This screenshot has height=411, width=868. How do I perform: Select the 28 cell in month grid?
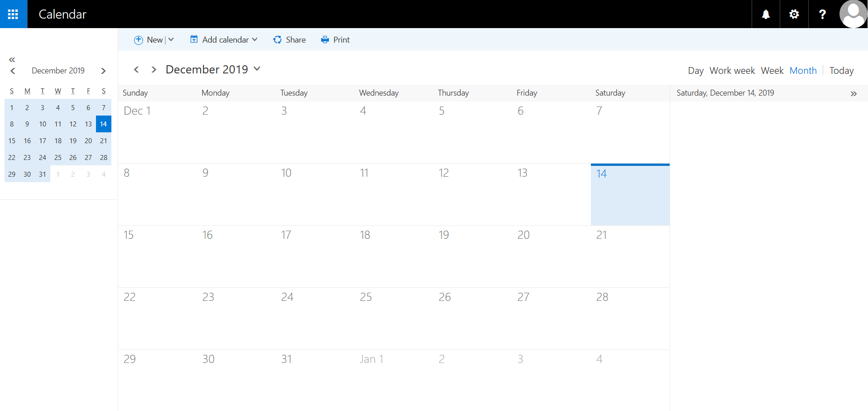pos(630,319)
